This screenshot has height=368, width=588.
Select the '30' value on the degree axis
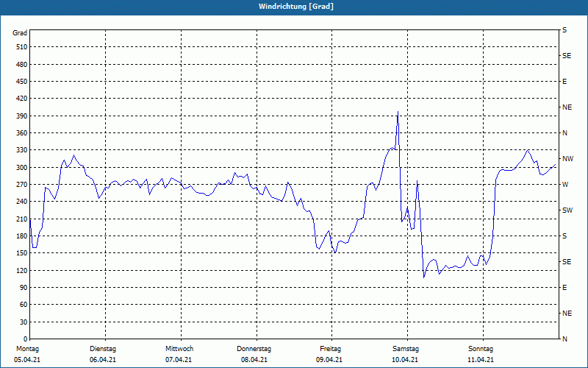tap(24, 322)
